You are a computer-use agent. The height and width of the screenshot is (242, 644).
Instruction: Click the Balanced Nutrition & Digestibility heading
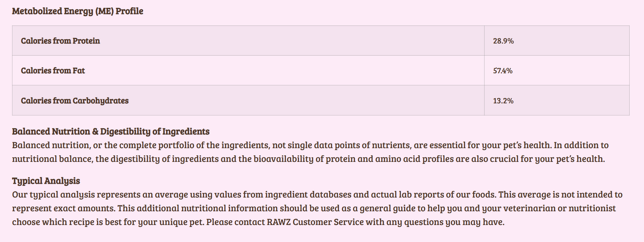[111, 131]
